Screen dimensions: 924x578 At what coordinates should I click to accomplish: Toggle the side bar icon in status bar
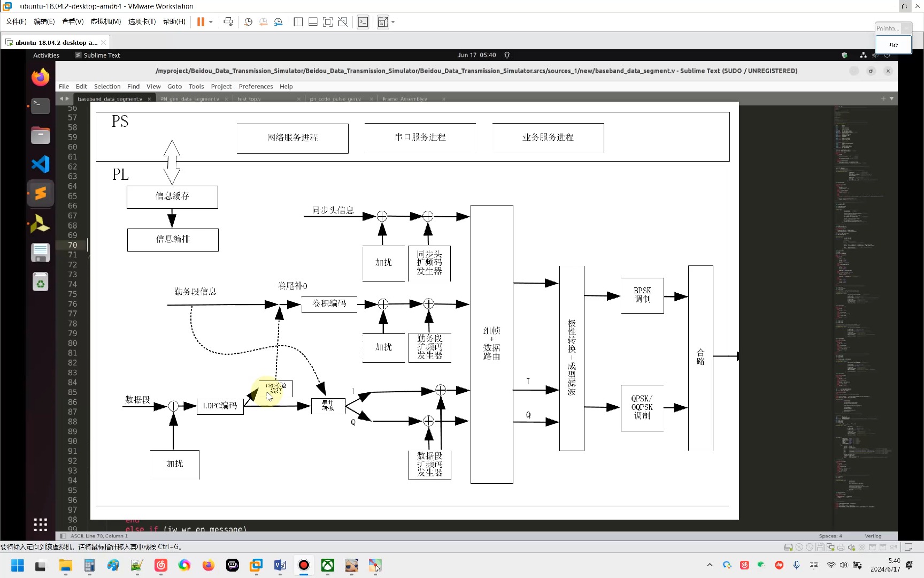point(63,536)
